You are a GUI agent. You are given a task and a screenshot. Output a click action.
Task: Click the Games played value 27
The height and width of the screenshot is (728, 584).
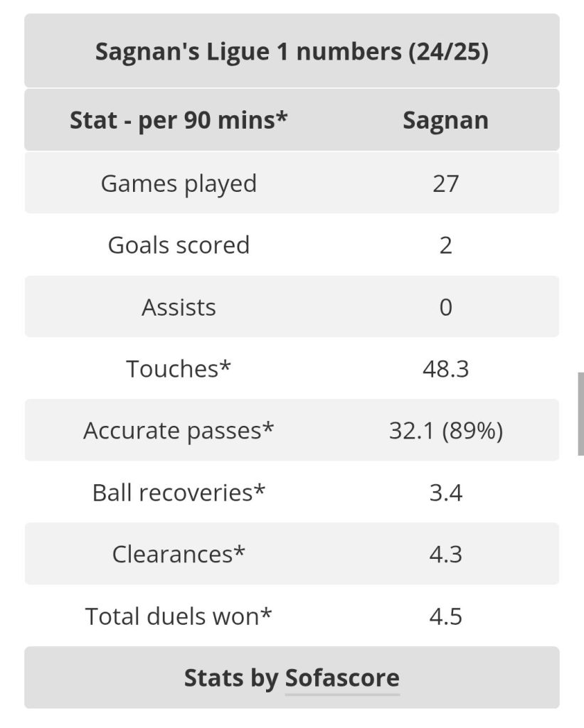click(x=445, y=184)
